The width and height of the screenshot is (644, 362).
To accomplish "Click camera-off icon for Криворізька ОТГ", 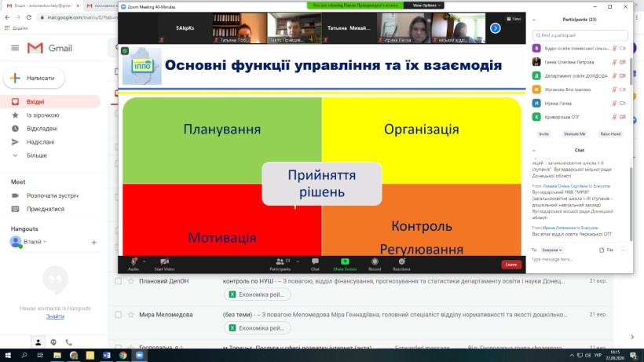I will 623,117.
